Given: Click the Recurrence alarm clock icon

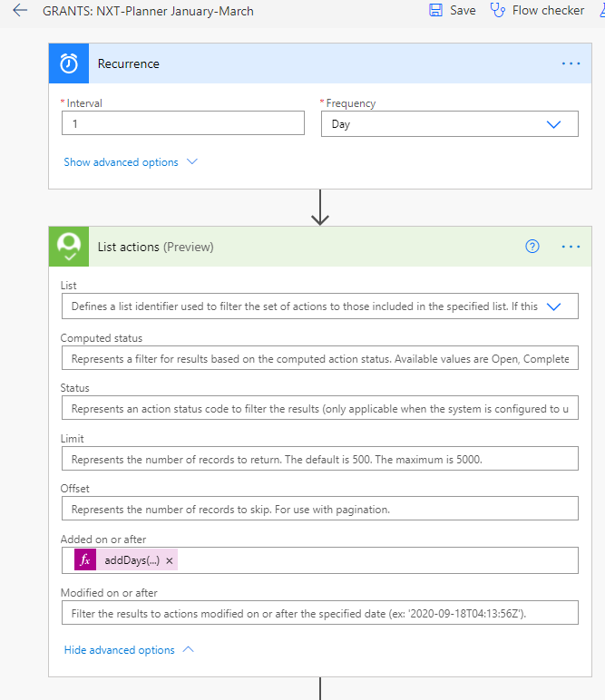Looking at the screenshot, I should [69, 63].
